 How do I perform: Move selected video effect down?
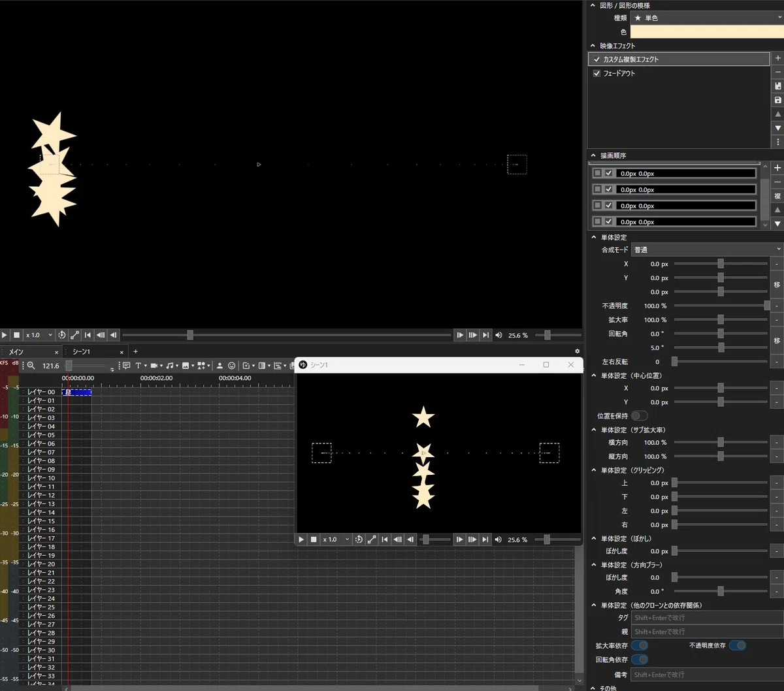(x=777, y=128)
